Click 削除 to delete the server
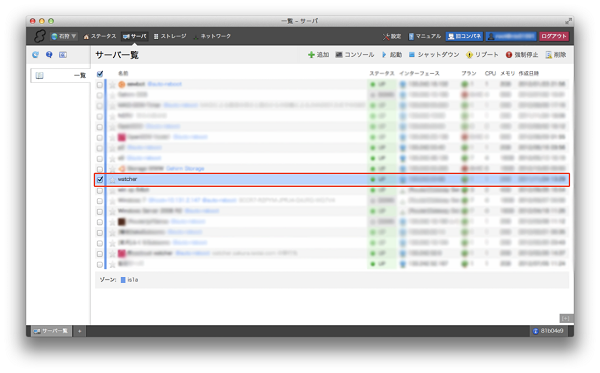Image resolution: width=600 pixels, height=373 pixels. [x=556, y=55]
